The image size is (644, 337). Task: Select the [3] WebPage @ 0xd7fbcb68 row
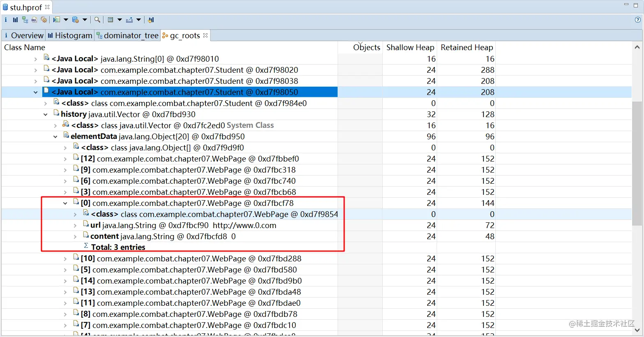coord(316,192)
